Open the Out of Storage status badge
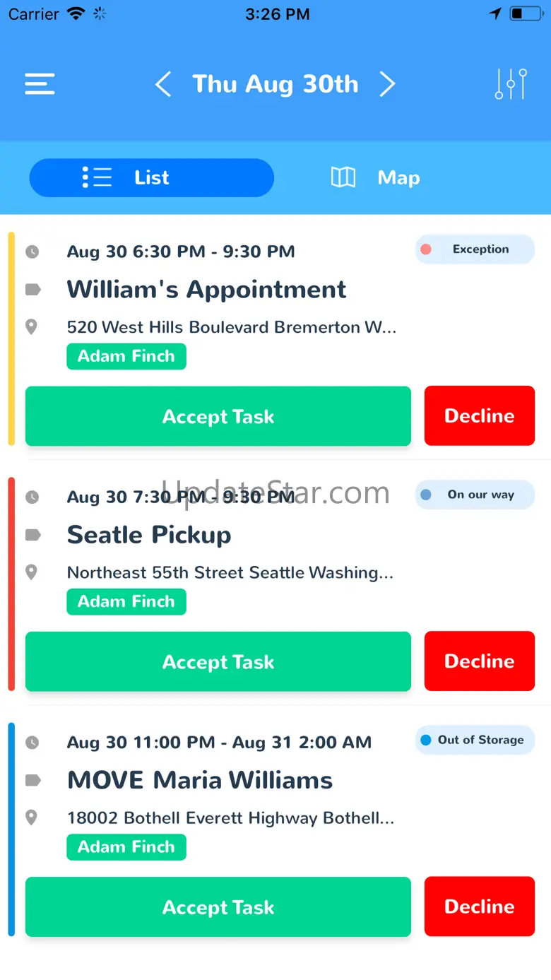551x980 pixels. (x=475, y=740)
